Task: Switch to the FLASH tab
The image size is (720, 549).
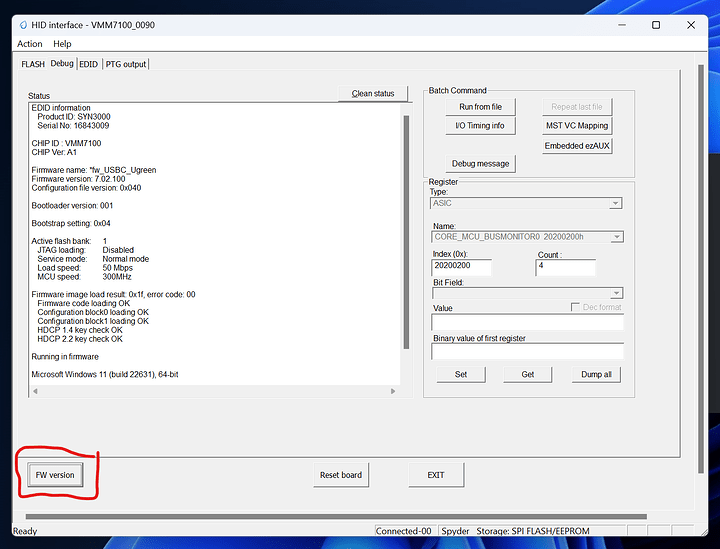Action: [x=33, y=64]
